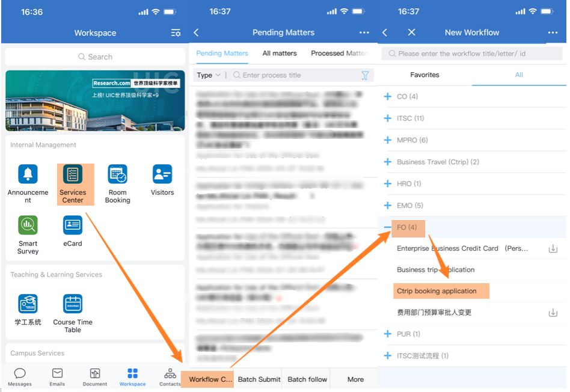Open the Course Time Table icon

73,304
